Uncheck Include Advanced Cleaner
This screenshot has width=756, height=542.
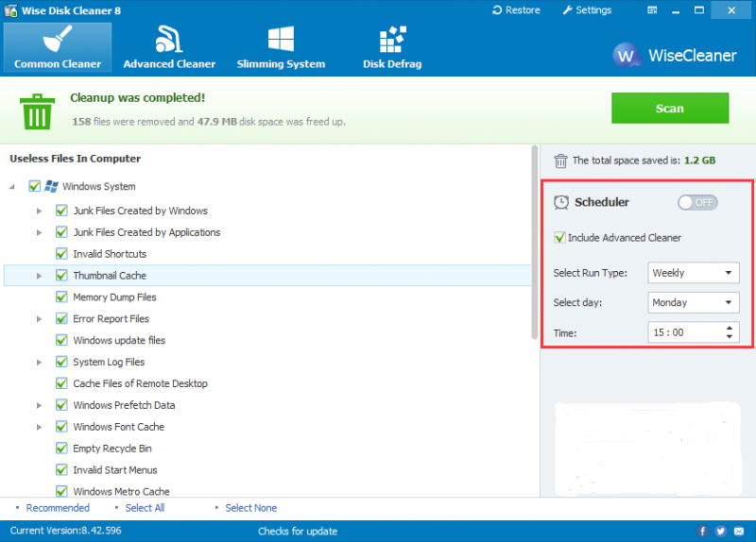point(559,238)
